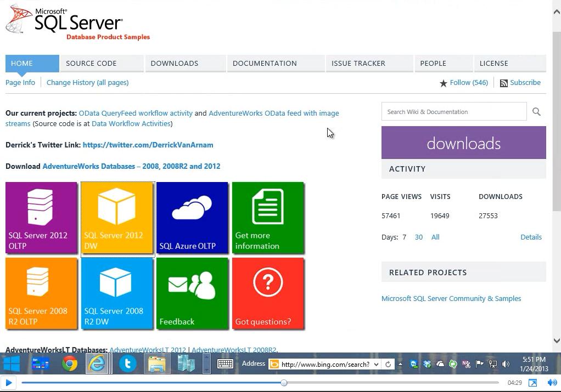Open the PEOPLE tab

coord(444,63)
